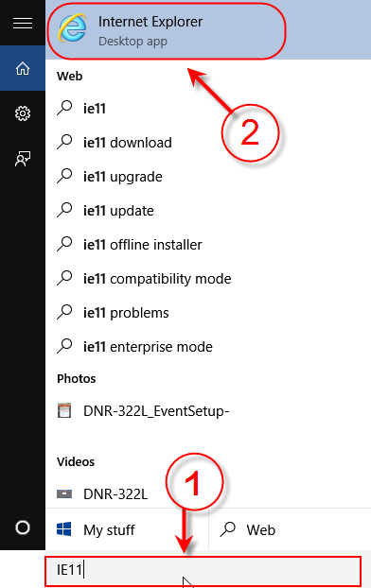Click the magnifier icon beside ie11 download
371x588 pixels.
pos(64,142)
